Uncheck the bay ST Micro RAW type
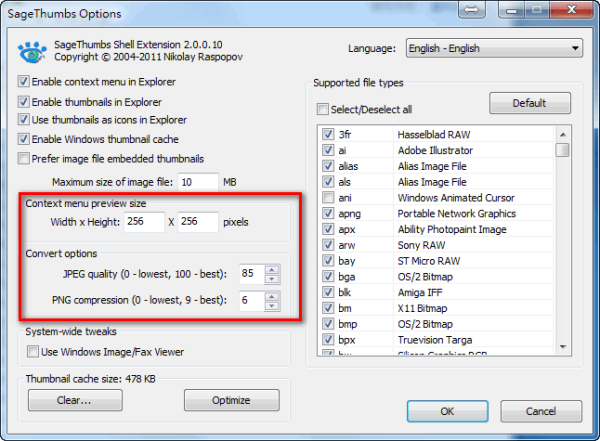The height and width of the screenshot is (441, 600). pos(328,261)
